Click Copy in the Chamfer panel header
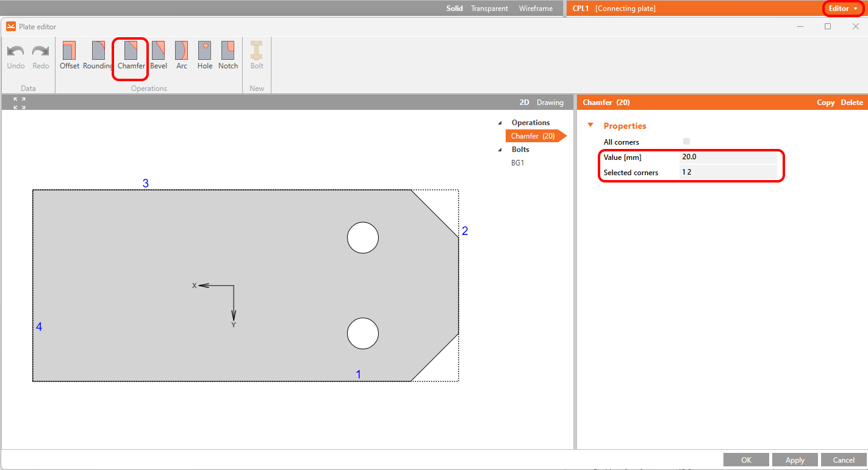This screenshot has height=470, width=868. pos(825,103)
